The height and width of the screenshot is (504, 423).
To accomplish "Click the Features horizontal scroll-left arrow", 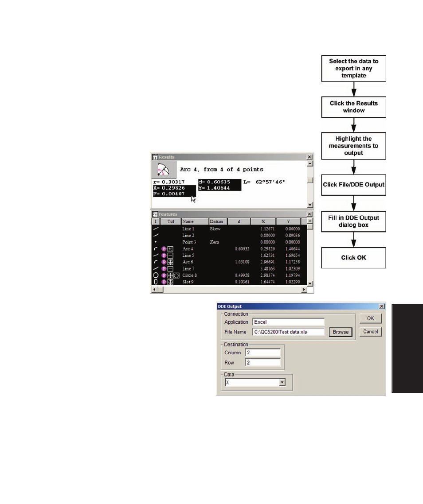I will pos(154,290).
